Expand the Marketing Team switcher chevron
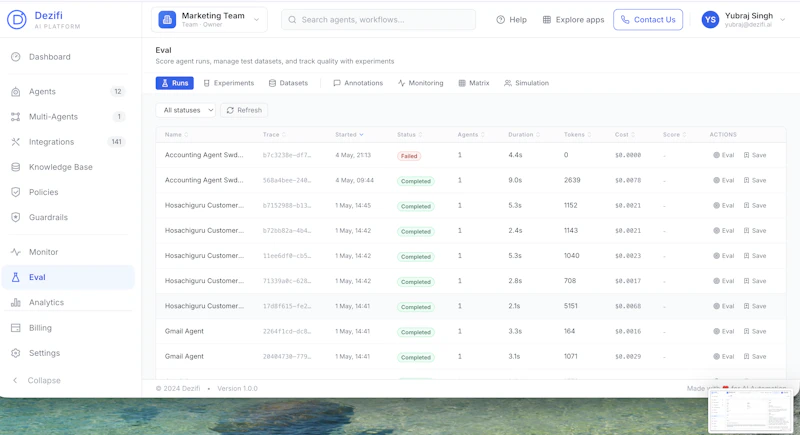Viewport: 800px width, 435px height. (x=256, y=20)
